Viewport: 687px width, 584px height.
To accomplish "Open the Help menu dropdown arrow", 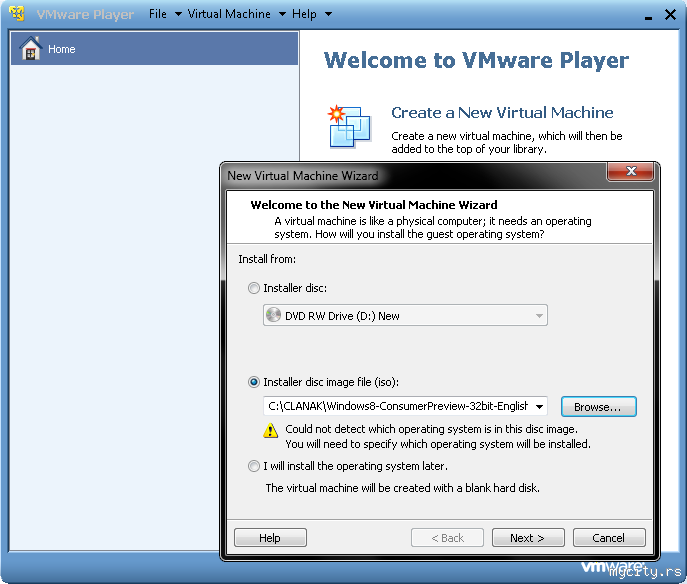I will pos(328,14).
